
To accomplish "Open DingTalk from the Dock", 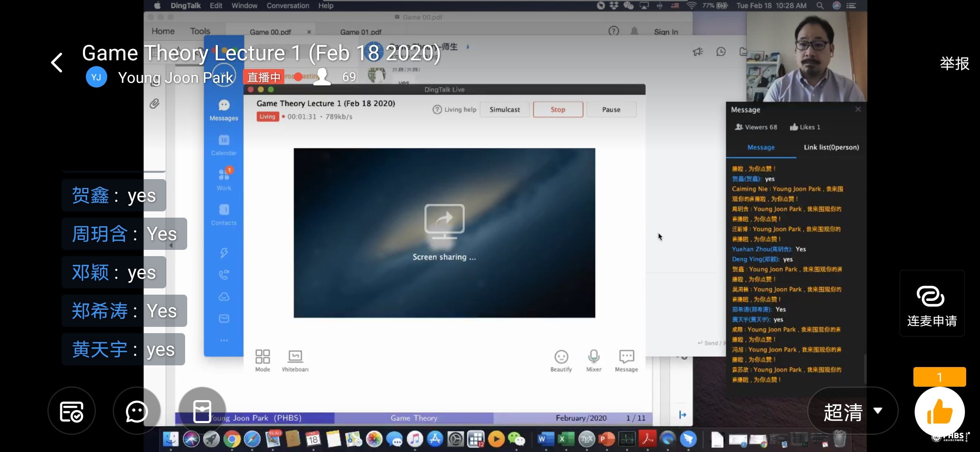I will (688, 439).
